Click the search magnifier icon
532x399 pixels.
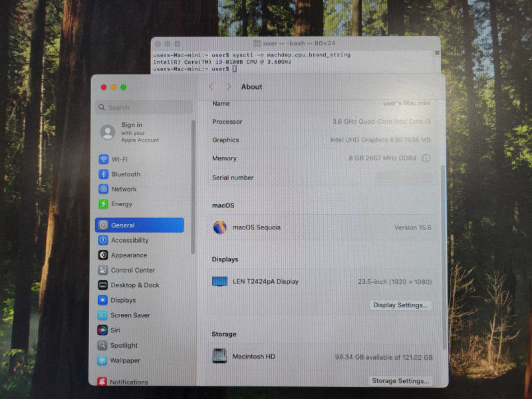point(102,107)
